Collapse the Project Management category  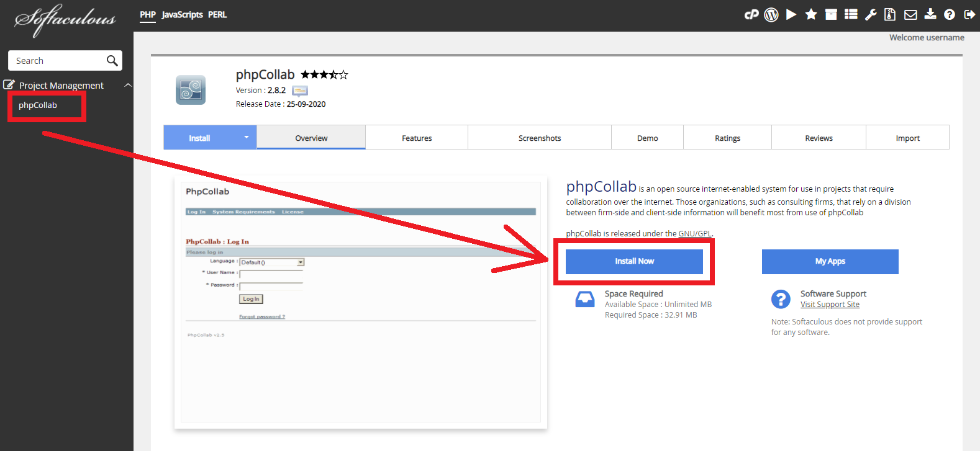(x=128, y=85)
